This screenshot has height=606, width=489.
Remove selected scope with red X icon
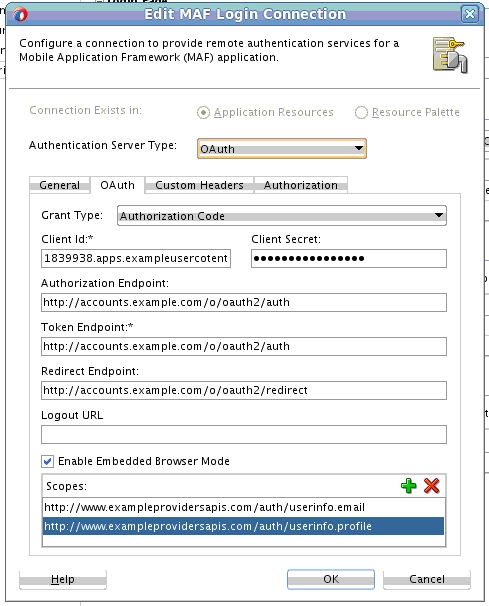click(x=431, y=486)
